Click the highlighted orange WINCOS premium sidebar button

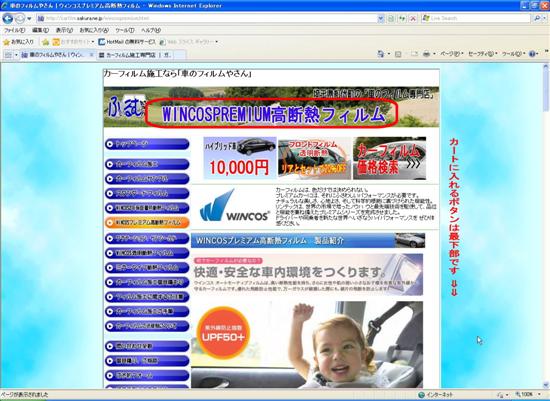tap(147, 222)
